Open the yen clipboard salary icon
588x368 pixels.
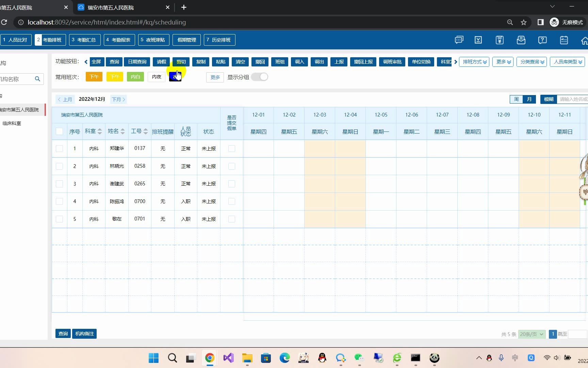(x=500, y=40)
